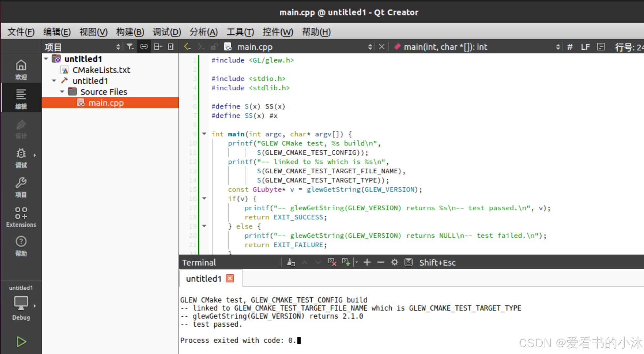Viewport: 644px width, 354px height.
Task: Select Source Files folder in tree
Action: (x=103, y=92)
